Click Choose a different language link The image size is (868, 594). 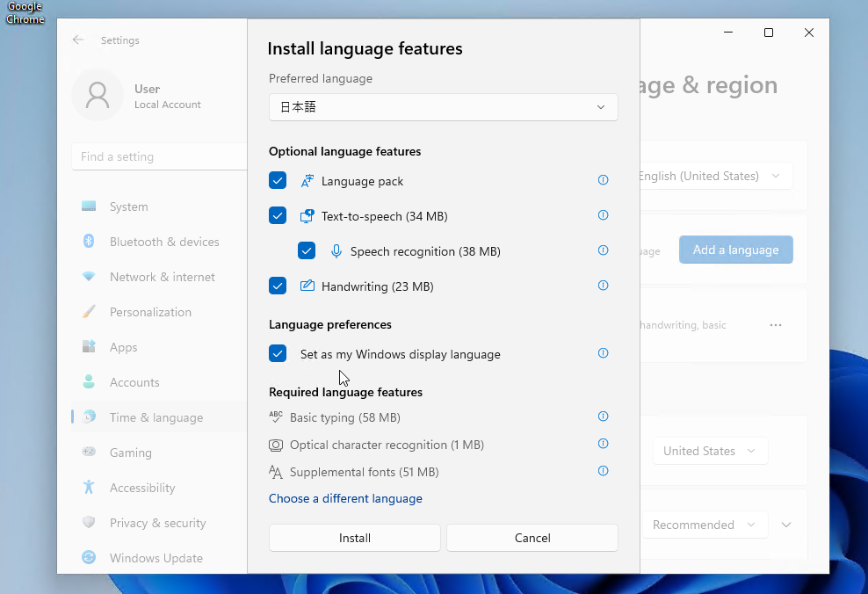pyautogui.click(x=345, y=498)
